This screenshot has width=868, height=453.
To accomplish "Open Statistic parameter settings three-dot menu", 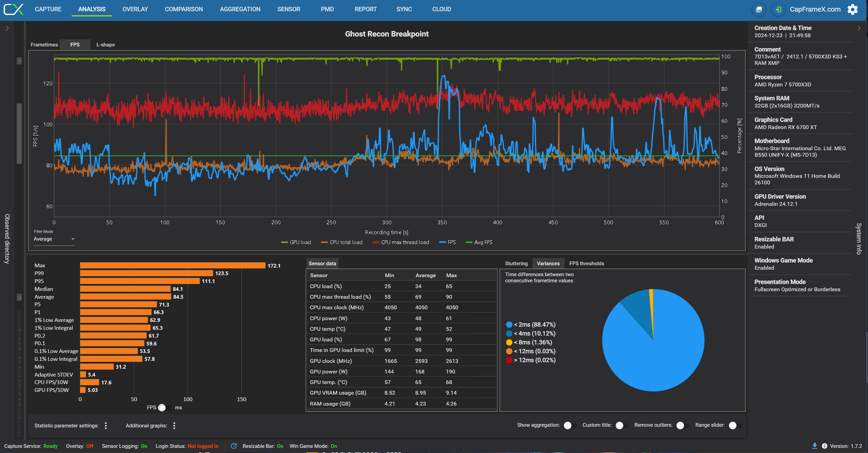I will point(106,425).
